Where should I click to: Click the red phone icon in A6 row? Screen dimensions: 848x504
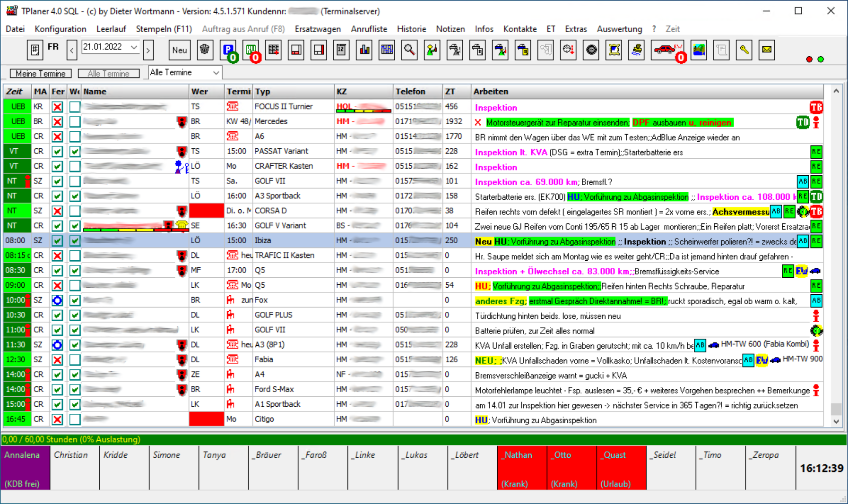tap(232, 136)
